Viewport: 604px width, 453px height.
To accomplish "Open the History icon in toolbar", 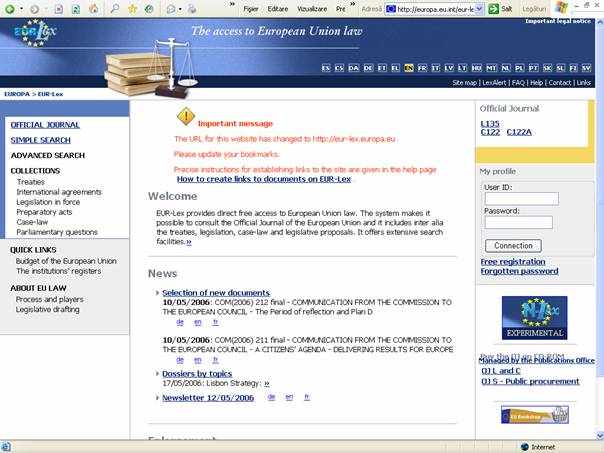I will tap(149, 8).
